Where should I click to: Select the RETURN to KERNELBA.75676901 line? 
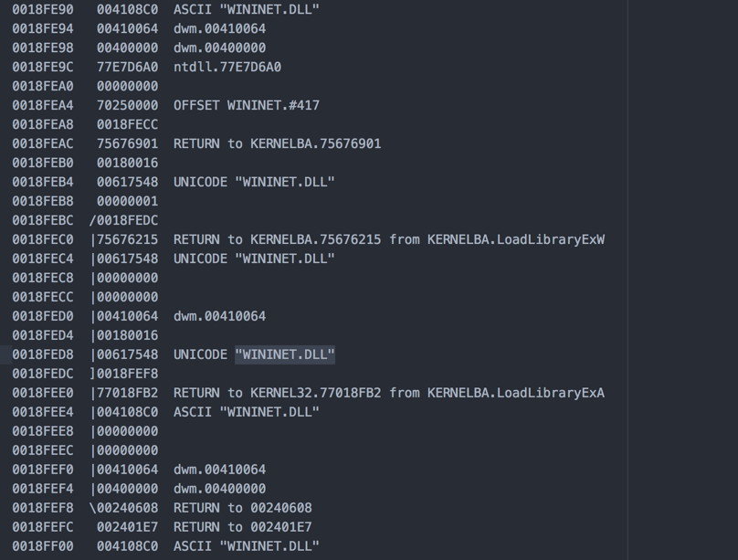pos(277,143)
